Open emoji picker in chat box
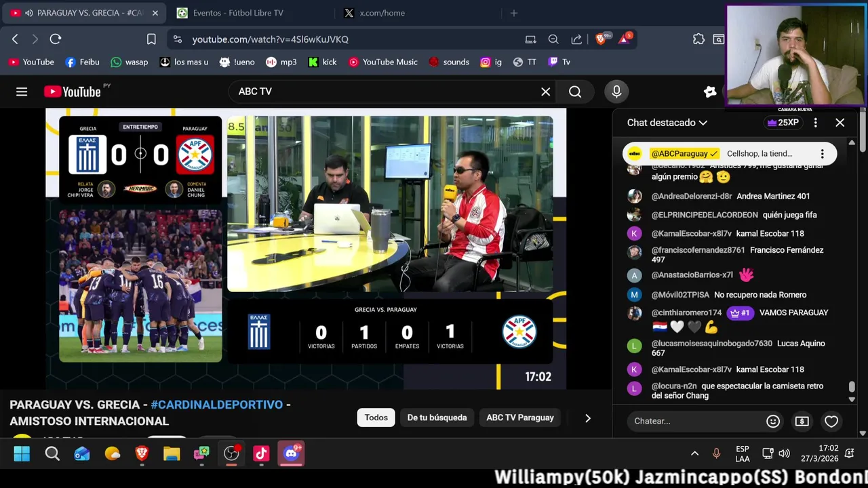The image size is (868, 488). click(x=773, y=421)
